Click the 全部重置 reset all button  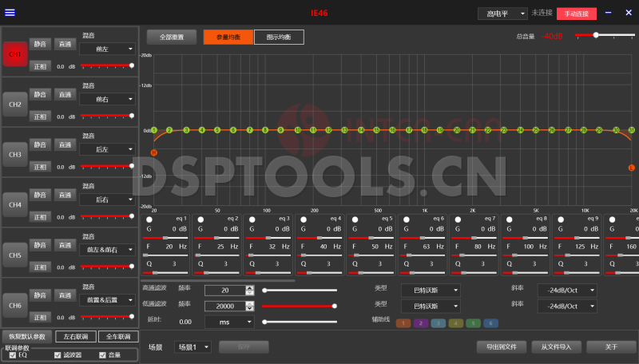pos(171,37)
